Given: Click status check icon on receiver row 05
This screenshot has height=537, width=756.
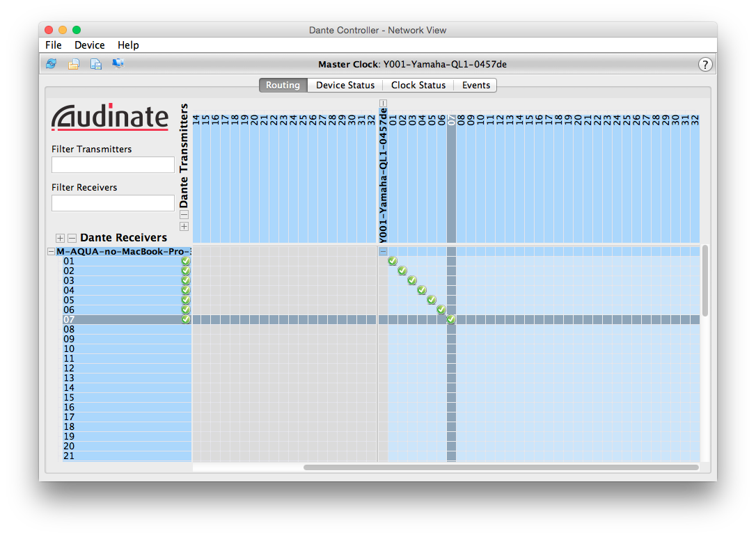Looking at the screenshot, I should tap(186, 300).
